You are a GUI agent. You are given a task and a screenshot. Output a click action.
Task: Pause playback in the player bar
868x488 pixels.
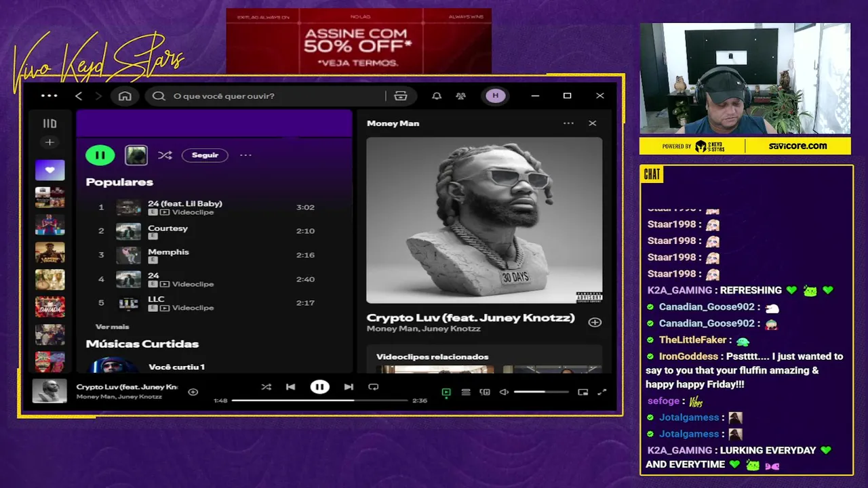(319, 387)
